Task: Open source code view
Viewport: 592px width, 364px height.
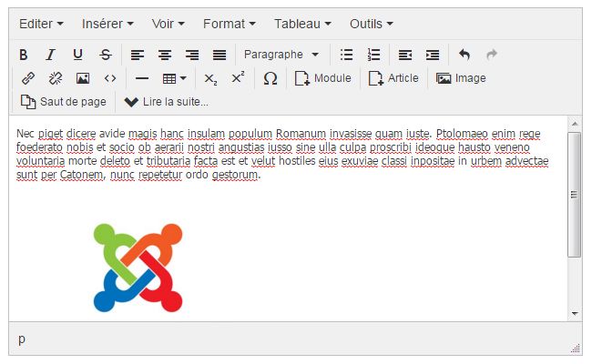Action: point(110,78)
